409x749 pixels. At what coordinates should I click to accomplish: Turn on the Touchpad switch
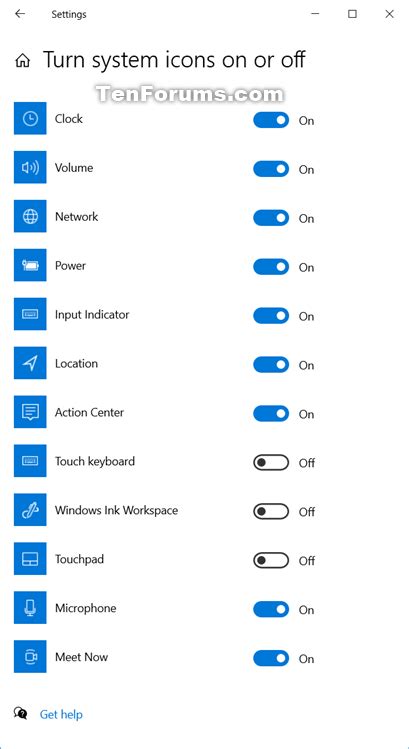point(271,560)
